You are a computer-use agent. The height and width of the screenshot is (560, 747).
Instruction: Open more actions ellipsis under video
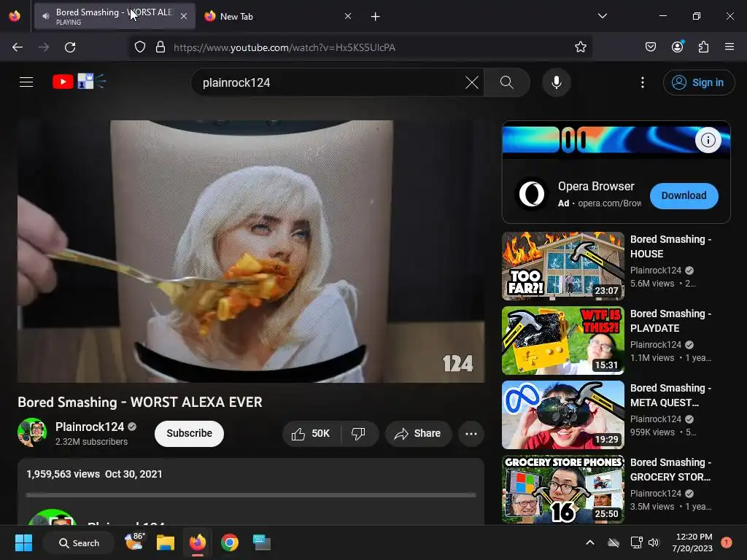coord(471,434)
